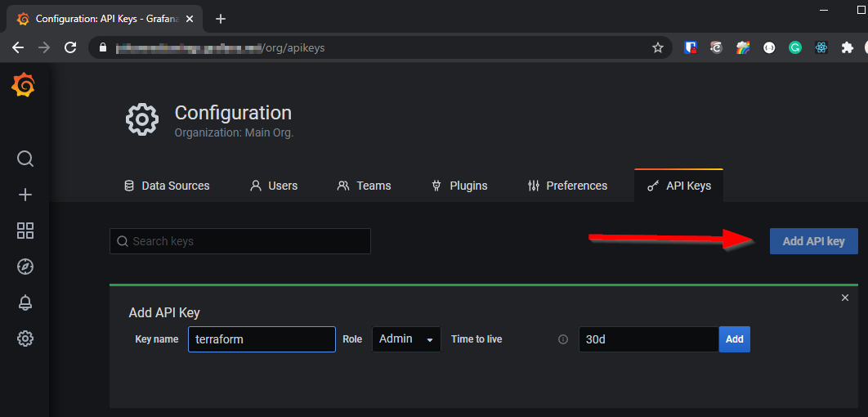Open the Bitwarden extension icon

coord(690,47)
